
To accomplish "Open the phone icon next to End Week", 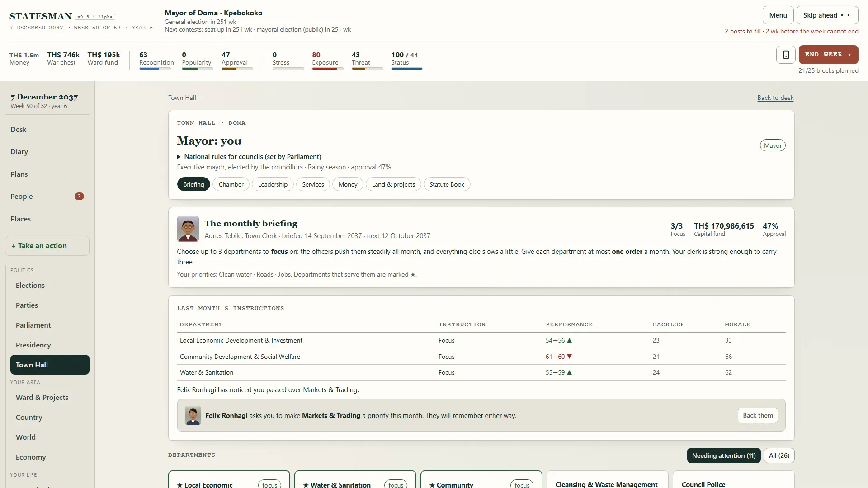I will 786,55.
